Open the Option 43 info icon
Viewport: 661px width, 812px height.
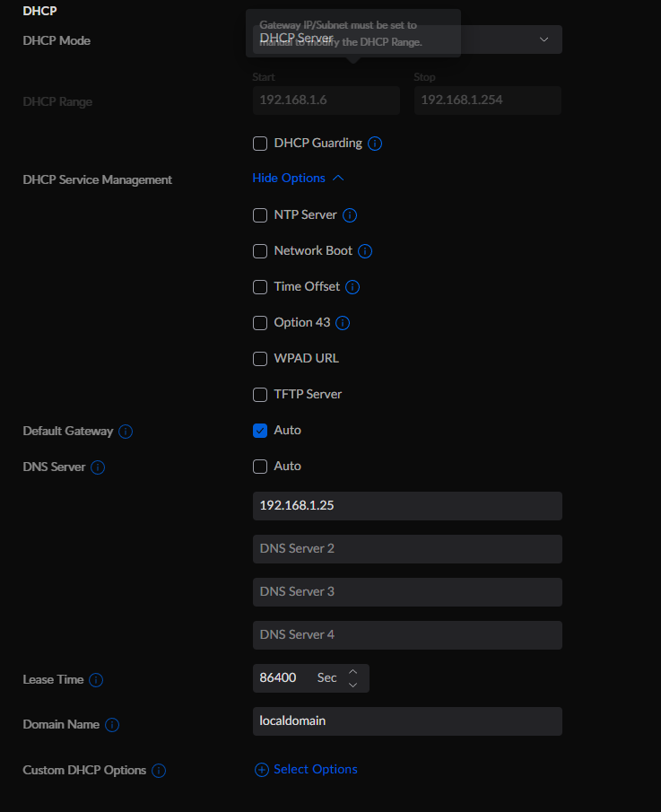(343, 323)
